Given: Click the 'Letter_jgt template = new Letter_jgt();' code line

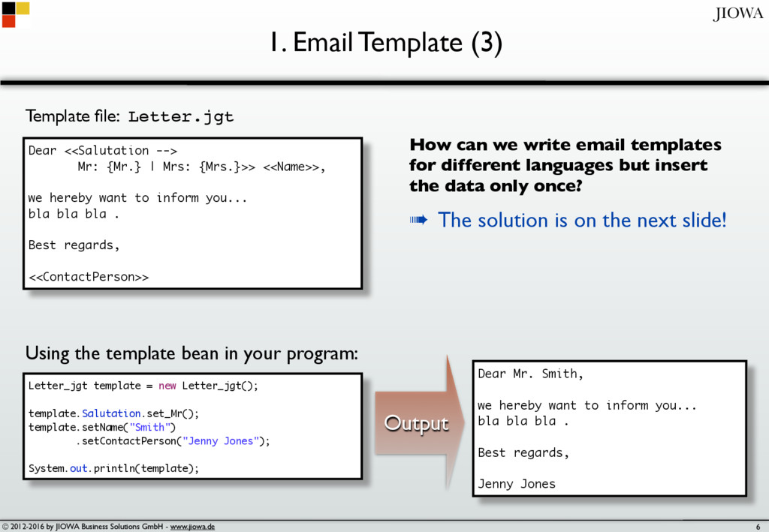Looking at the screenshot, I should (x=143, y=386).
